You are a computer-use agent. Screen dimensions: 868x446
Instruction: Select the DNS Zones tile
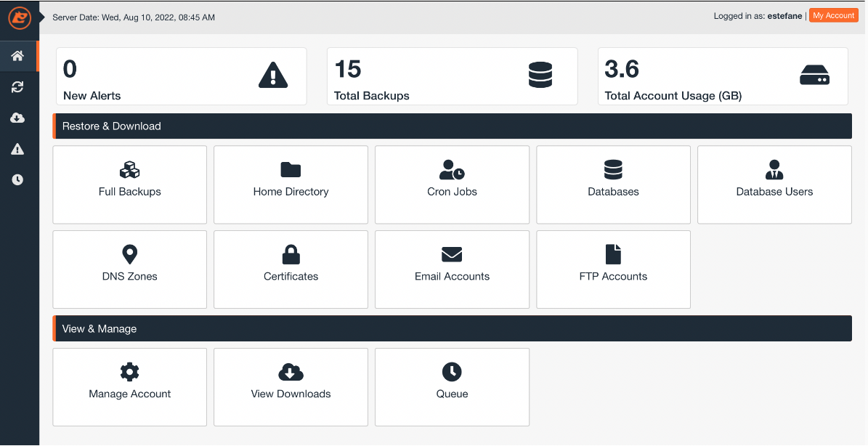(130, 269)
